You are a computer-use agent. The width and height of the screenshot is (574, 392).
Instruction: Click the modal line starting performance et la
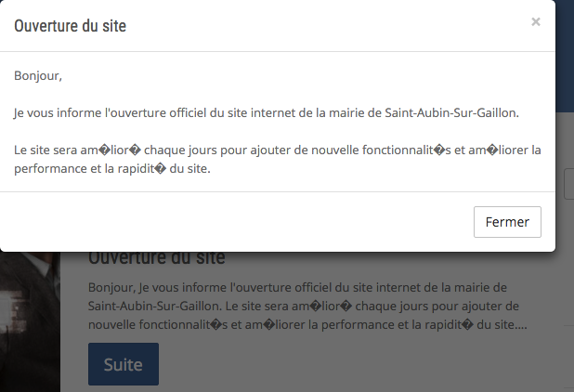point(112,169)
